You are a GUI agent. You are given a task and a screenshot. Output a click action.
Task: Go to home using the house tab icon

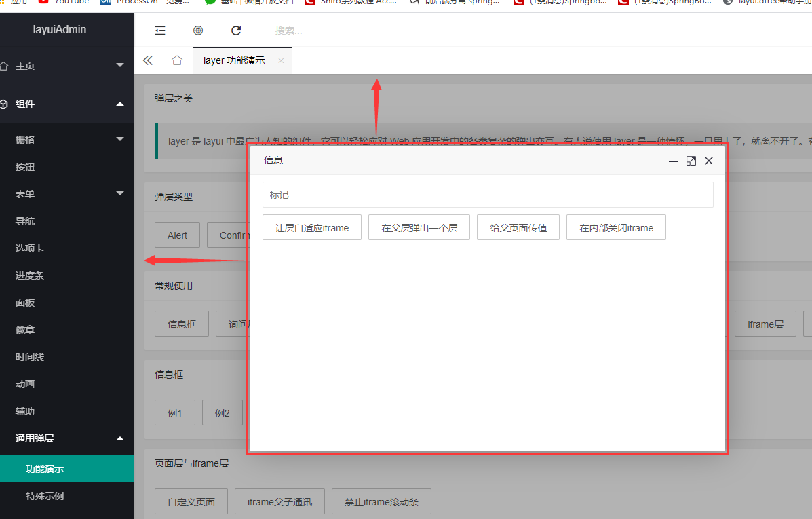(x=176, y=60)
